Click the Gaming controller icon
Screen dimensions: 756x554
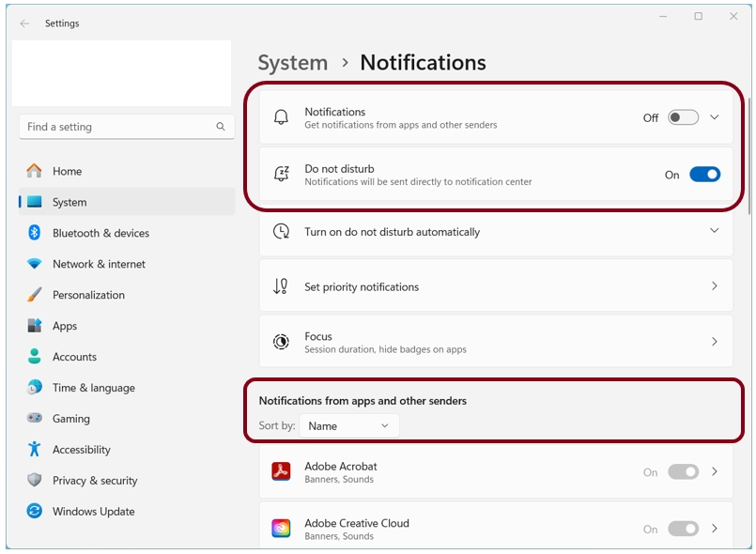click(35, 419)
